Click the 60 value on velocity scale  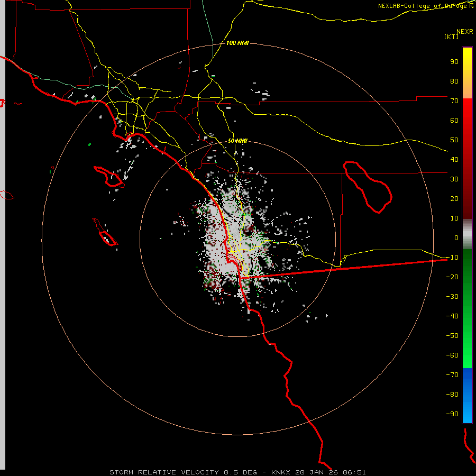(x=454, y=121)
